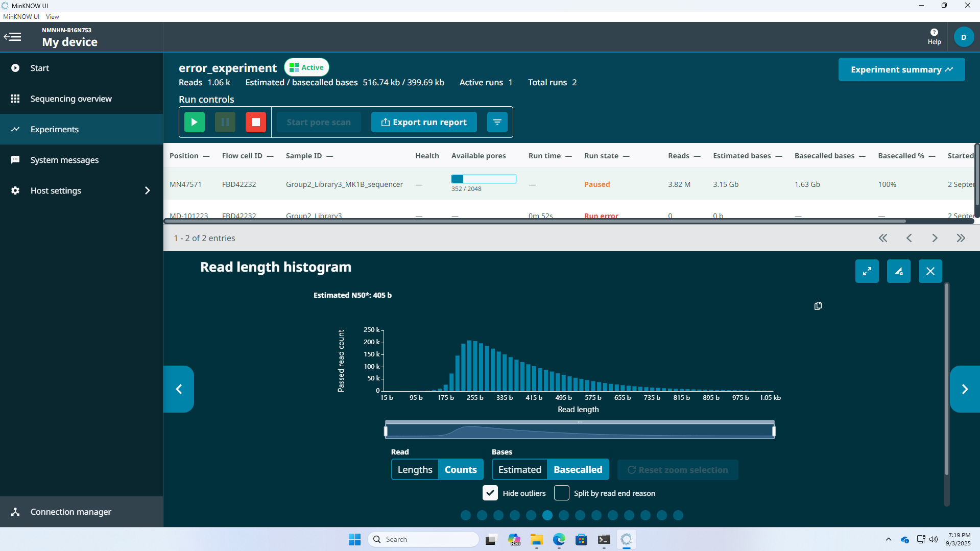Switch Bases toggle to Estimated

click(x=519, y=470)
